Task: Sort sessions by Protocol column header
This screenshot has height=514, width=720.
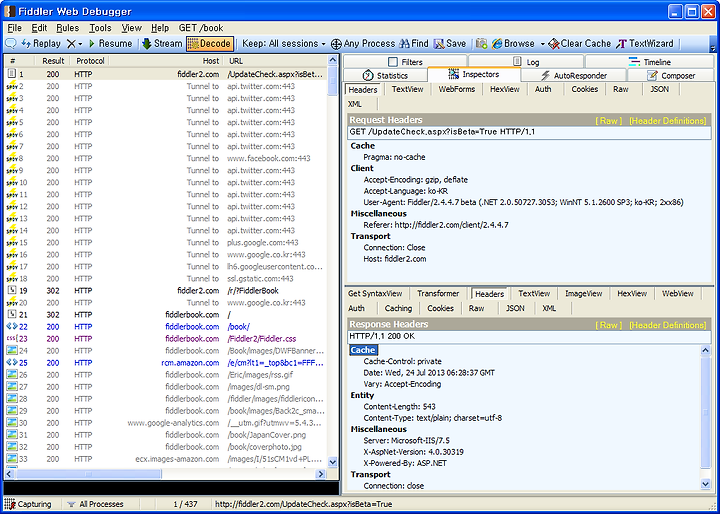Action: (x=90, y=61)
